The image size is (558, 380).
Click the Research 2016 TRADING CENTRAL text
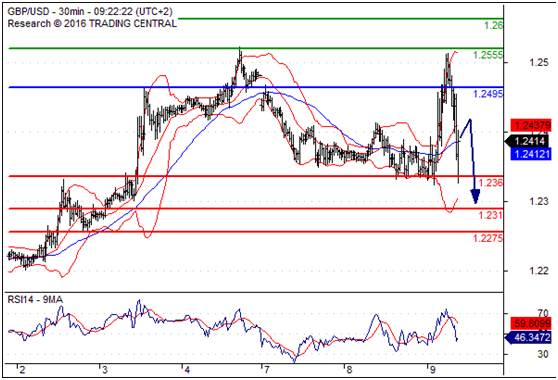click(x=92, y=24)
